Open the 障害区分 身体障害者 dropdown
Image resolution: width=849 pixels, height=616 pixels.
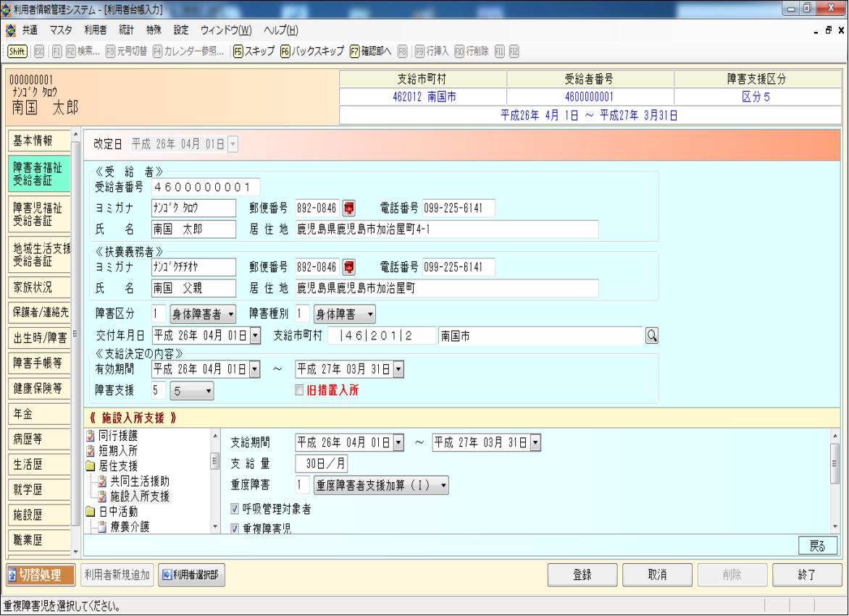point(230,314)
